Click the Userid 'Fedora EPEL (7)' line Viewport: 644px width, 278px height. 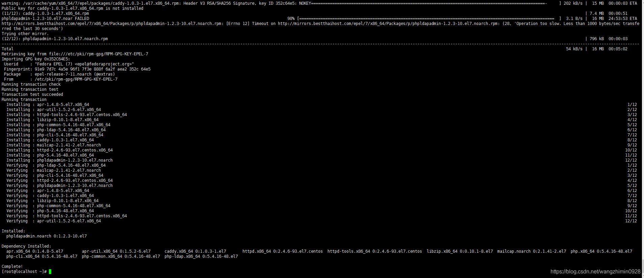(69, 64)
